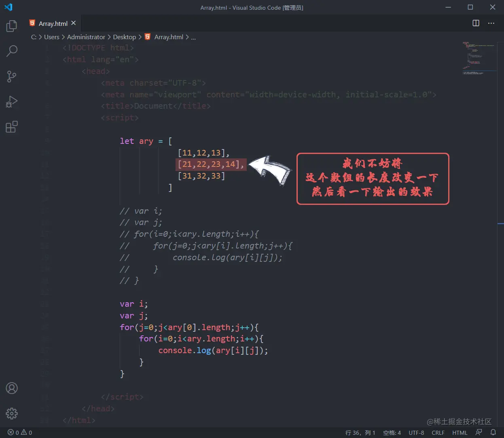Click the closing </script> tag line
The image size is (504, 438).
point(122,397)
